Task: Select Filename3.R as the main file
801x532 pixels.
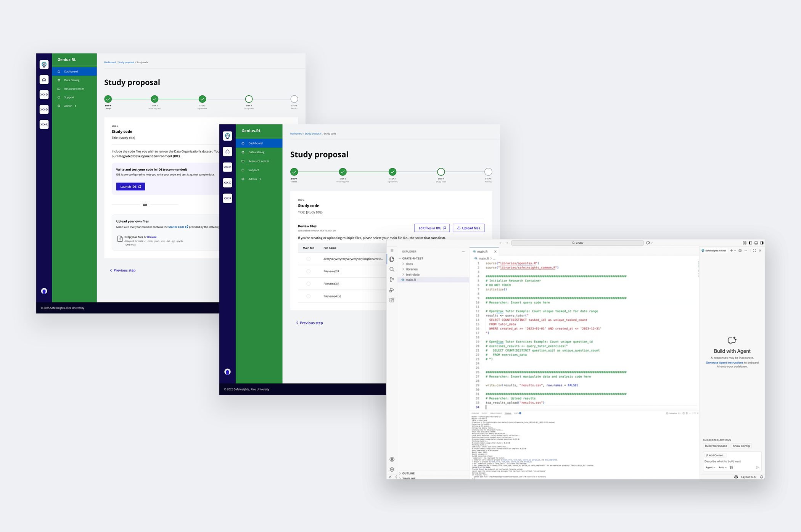Action: click(x=308, y=283)
